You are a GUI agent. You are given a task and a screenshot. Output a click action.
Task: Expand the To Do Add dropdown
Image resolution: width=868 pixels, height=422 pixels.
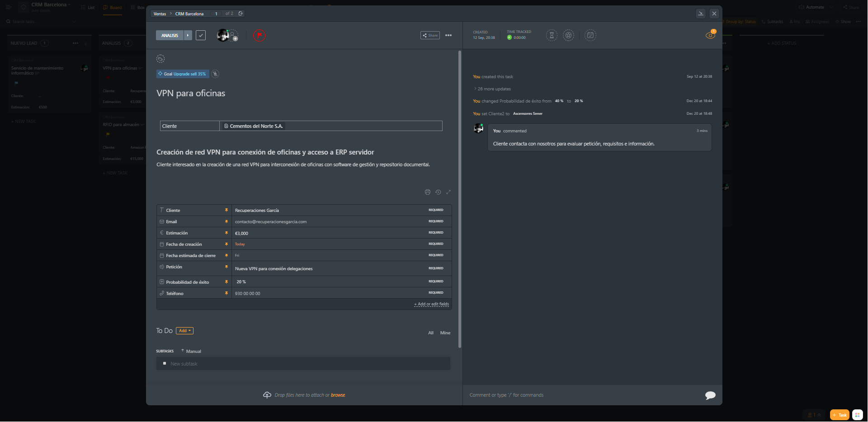coord(184,331)
